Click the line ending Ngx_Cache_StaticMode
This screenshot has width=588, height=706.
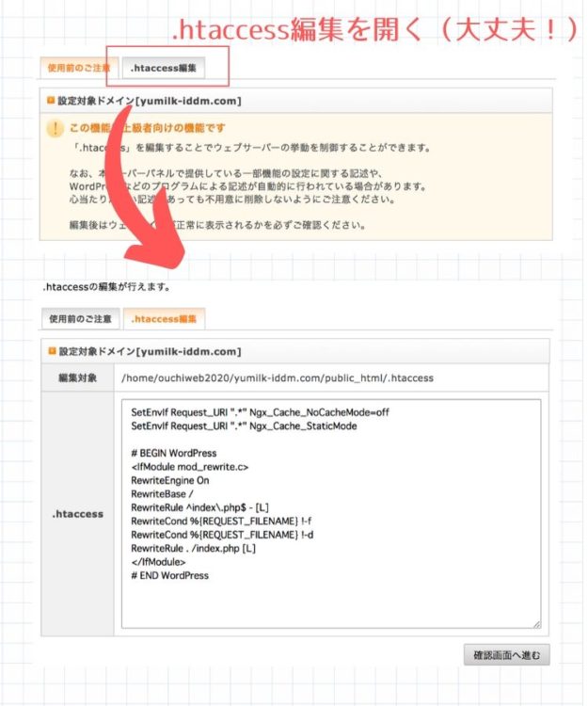244,425
